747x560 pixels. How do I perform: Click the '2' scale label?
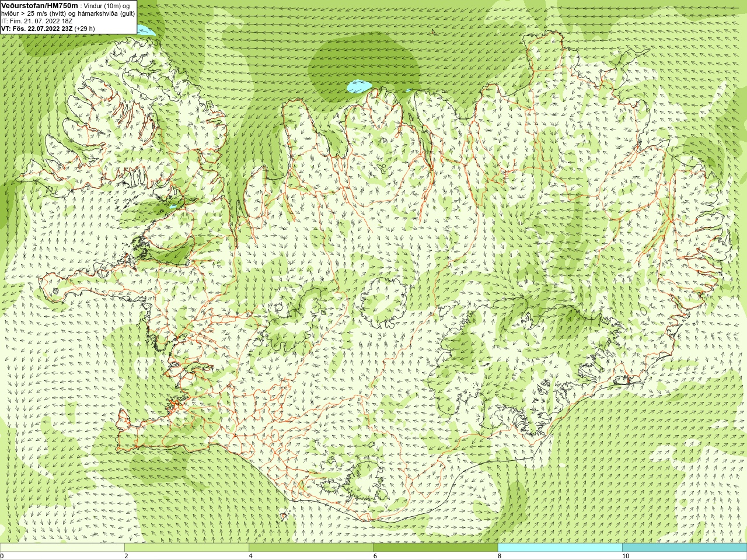pos(126,556)
